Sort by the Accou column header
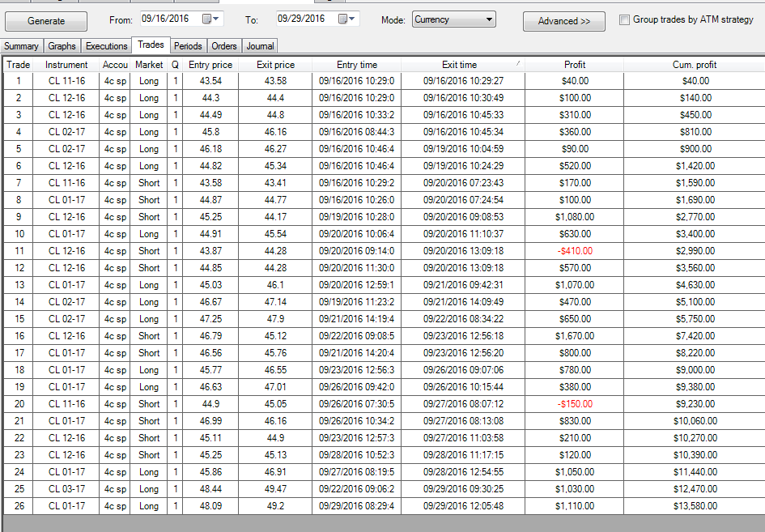Image resolution: width=765 pixels, height=532 pixels. point(115,65)
